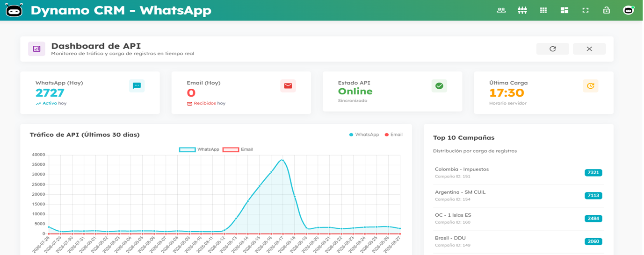Screen dimensions: 644x255
Task: Click the orange refresh clock Última Carga icon
Action: click(591, 85)
